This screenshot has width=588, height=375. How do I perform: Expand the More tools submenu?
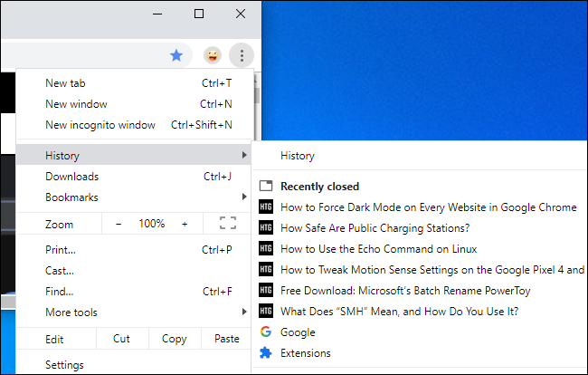(244, 312)
